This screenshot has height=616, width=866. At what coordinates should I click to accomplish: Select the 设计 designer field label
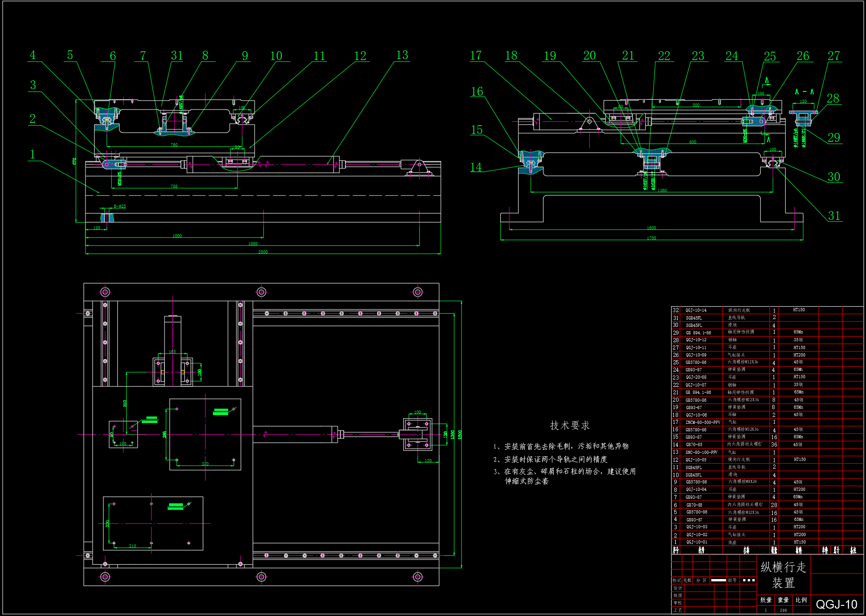pyautogui.click(x=678, y=588)
